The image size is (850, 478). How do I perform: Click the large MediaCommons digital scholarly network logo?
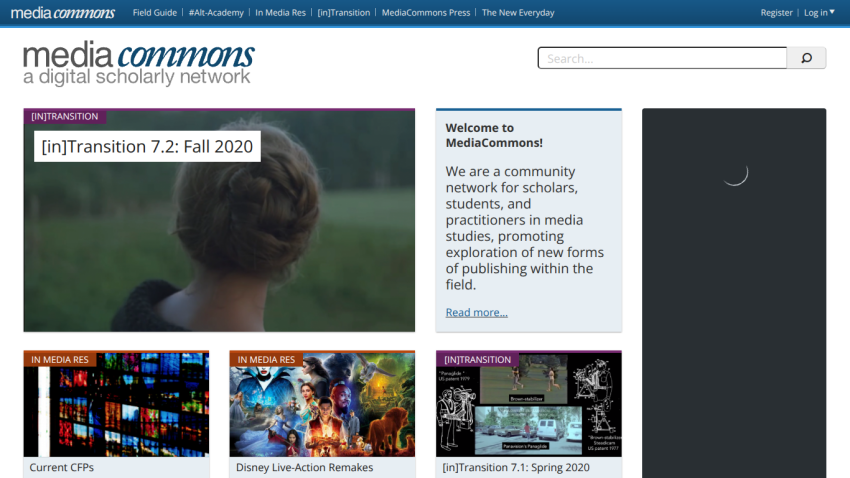click(x=138, y=63)
